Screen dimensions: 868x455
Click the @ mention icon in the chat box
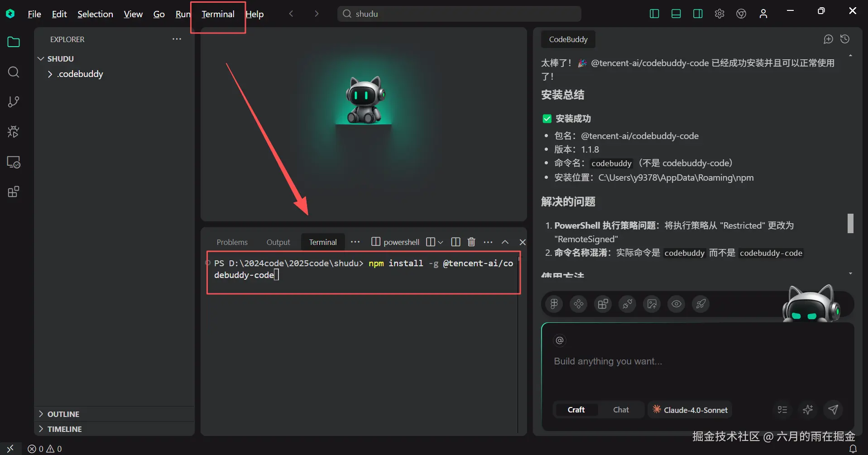click(560, 340)
